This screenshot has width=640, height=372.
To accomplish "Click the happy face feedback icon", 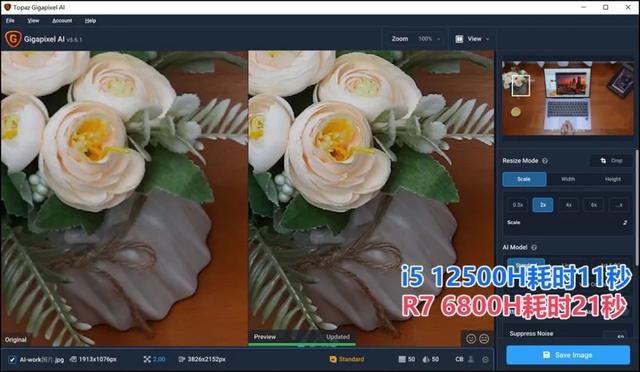I will [x=471, y=339].
